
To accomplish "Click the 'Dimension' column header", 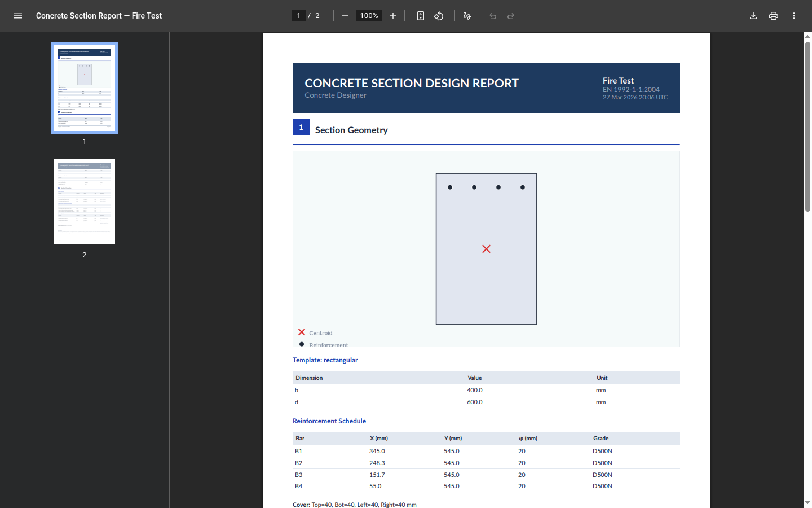I will pyautogui.click(x=309, y=378).
